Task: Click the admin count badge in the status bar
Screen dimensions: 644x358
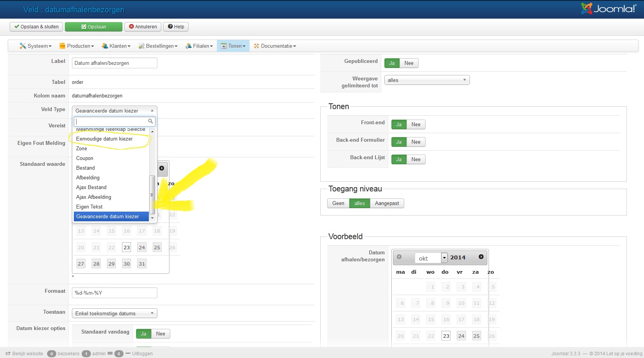Action: [86, 354]
